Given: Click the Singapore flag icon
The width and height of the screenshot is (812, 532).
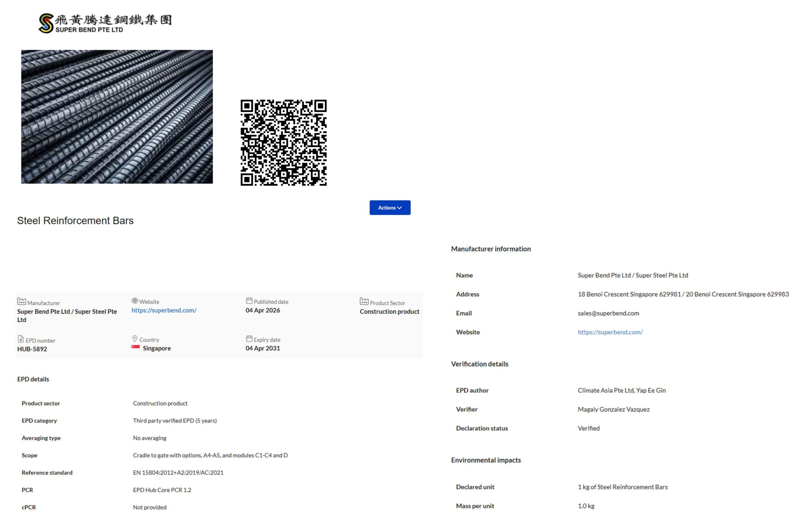Looking at the screenshot, I should pos(135,347).
